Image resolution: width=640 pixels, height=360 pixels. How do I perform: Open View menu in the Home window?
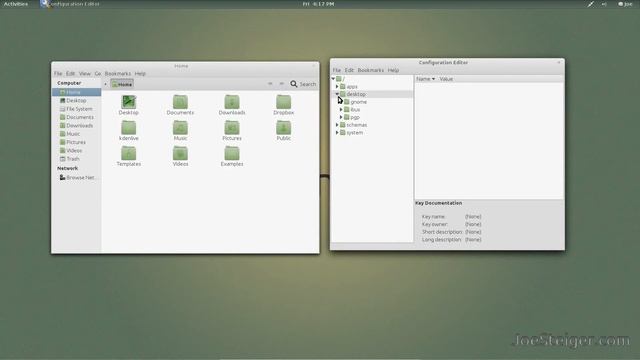click(x=84, y=73)
